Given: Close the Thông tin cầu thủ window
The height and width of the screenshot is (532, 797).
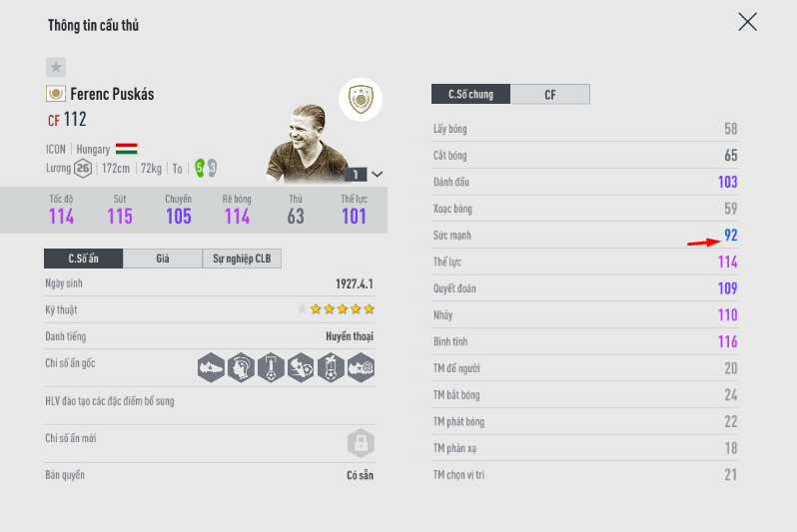Looking at the screenshot, I should click(x=747, y=22).
